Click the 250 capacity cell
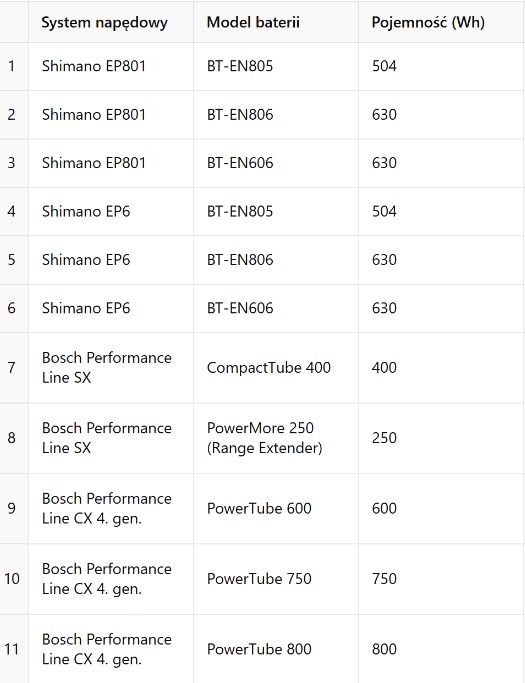525x683 pixels. click(441, 438)
